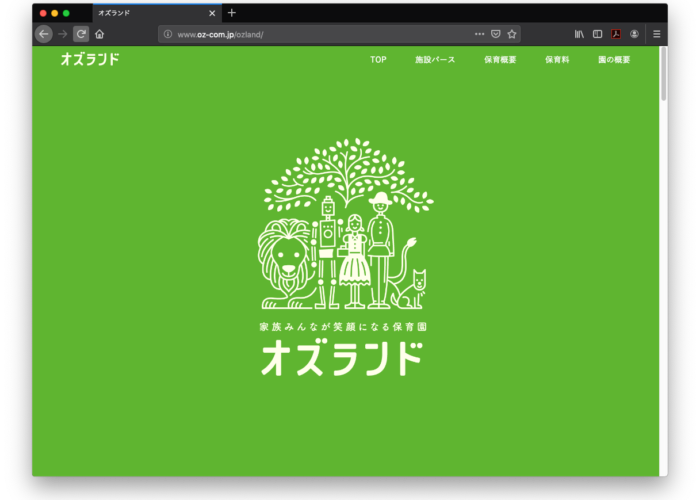This screenshot has width=700, height=500.
Task: Click the 園の概要 navigation link
Action: pos(614,60)
